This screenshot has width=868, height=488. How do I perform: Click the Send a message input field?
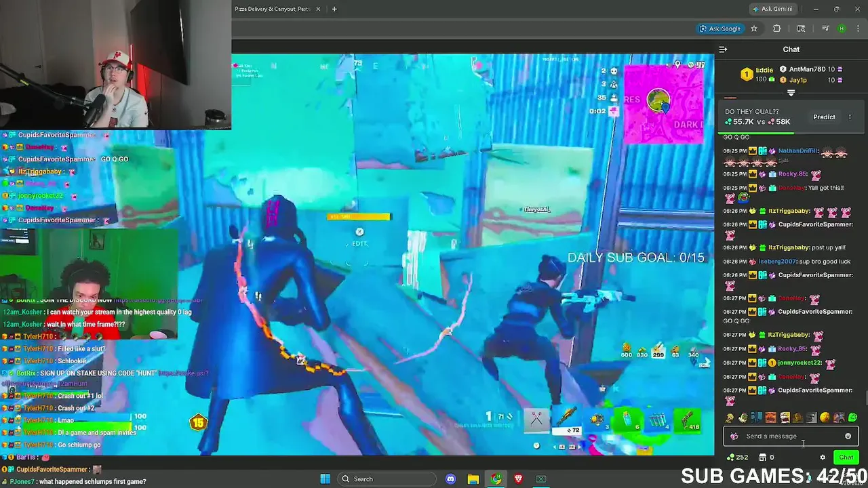(791, 436)
